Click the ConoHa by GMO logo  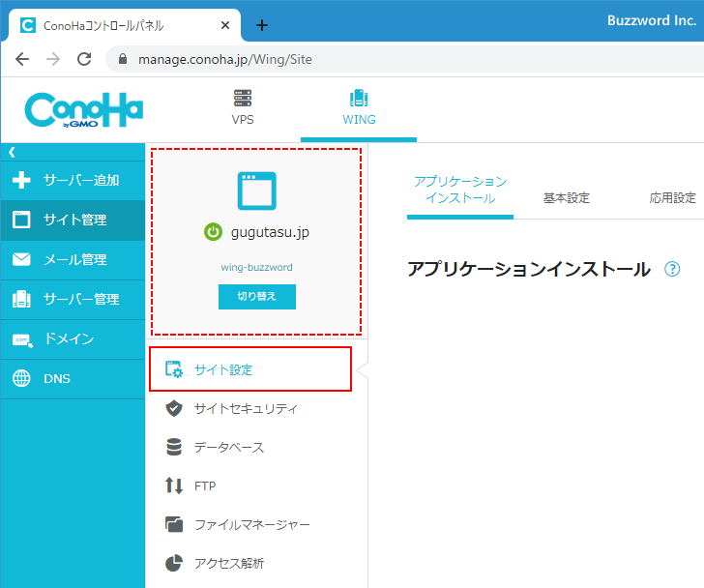tap(84, 110)
